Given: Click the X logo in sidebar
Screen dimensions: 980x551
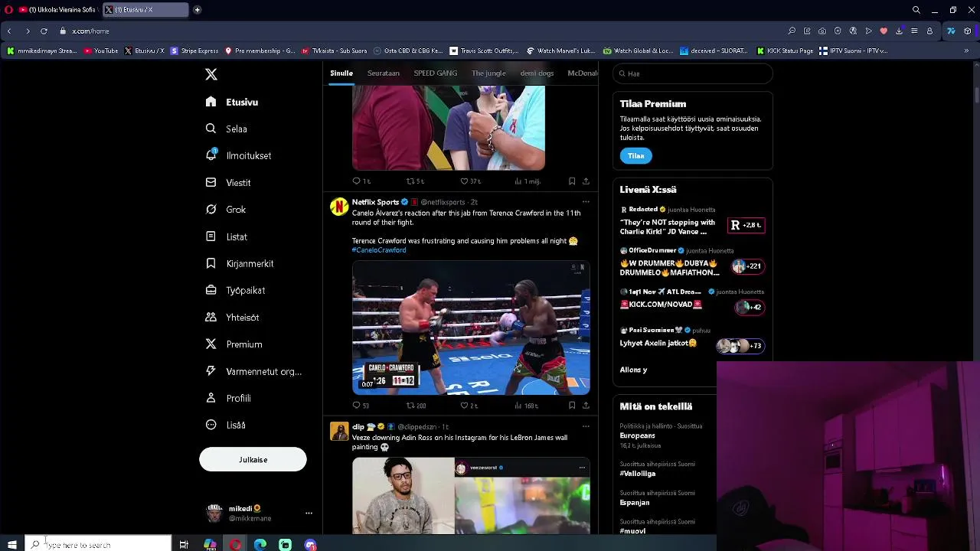Looking at the screenshot, I should pyautogui.click(x=211, y=74).
